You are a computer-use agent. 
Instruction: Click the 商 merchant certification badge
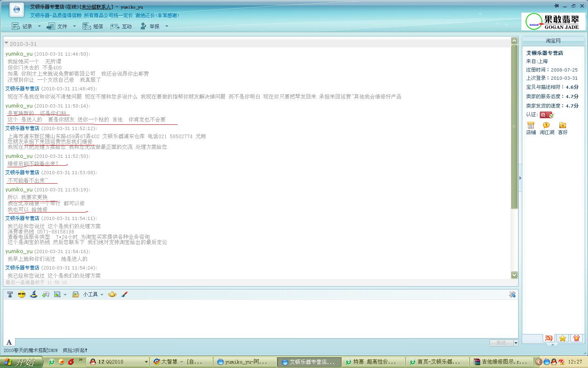(547, 115)
